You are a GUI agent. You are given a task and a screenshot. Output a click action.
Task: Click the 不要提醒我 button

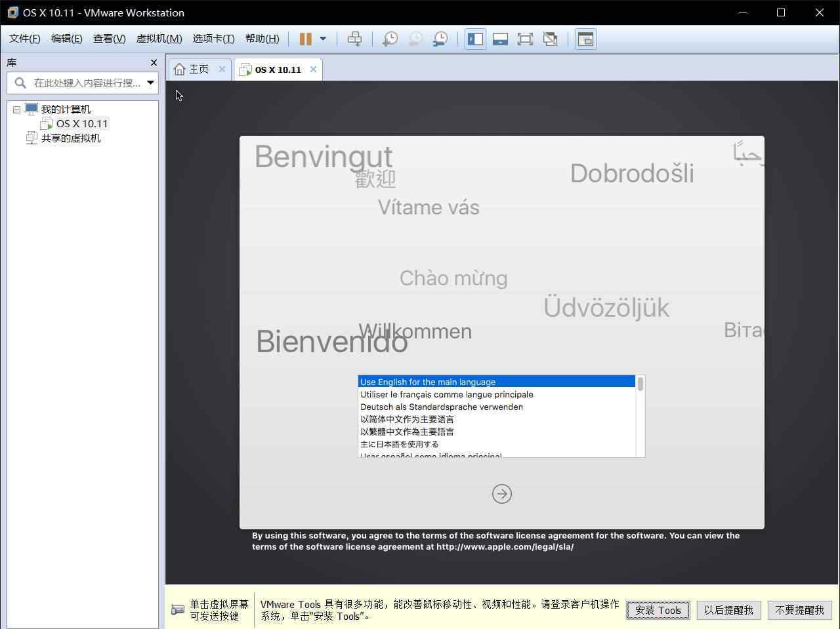(x=799, y=610)
